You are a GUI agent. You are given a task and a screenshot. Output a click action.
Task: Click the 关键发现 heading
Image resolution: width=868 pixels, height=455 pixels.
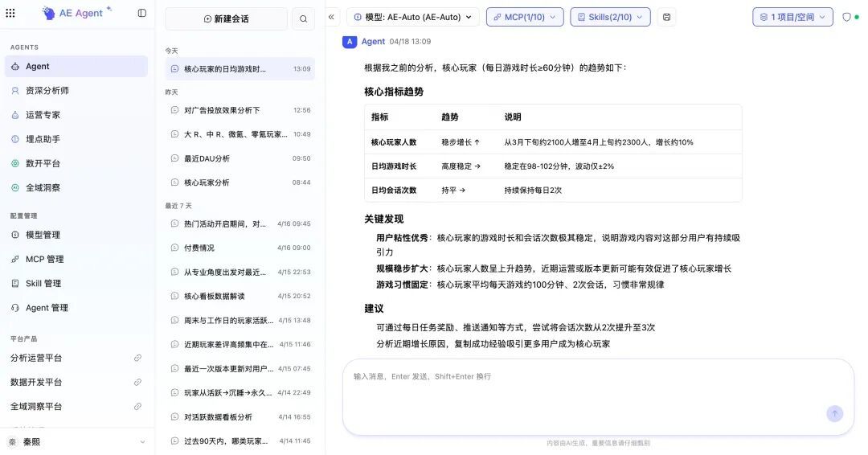pyautogui.click(x=383, y=219)
